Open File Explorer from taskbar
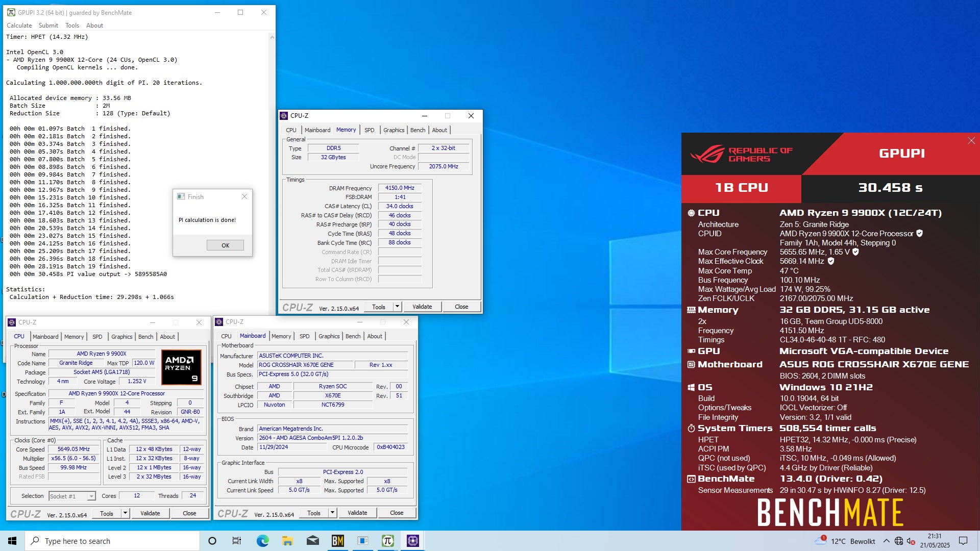The image size is (980, 551). [287, 541]
